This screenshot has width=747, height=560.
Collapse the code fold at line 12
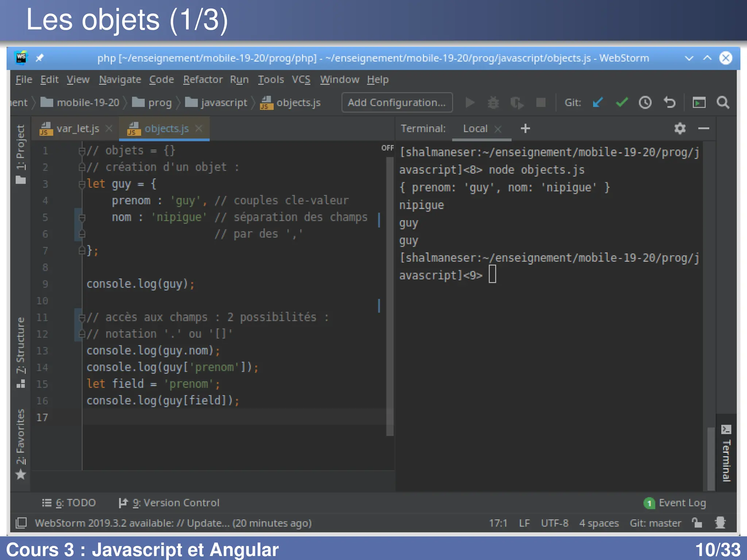82,334
